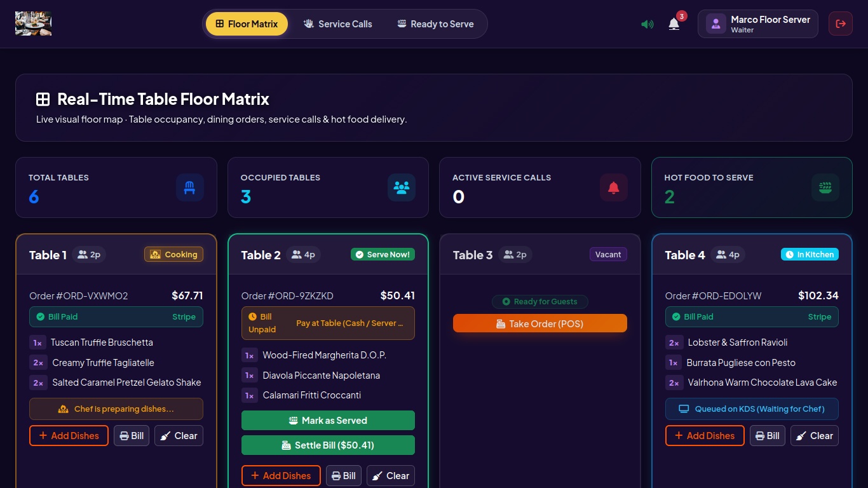Open Marco Floor Server profile
Viewport: 868px width, 488px height.
tap(758, 24)
